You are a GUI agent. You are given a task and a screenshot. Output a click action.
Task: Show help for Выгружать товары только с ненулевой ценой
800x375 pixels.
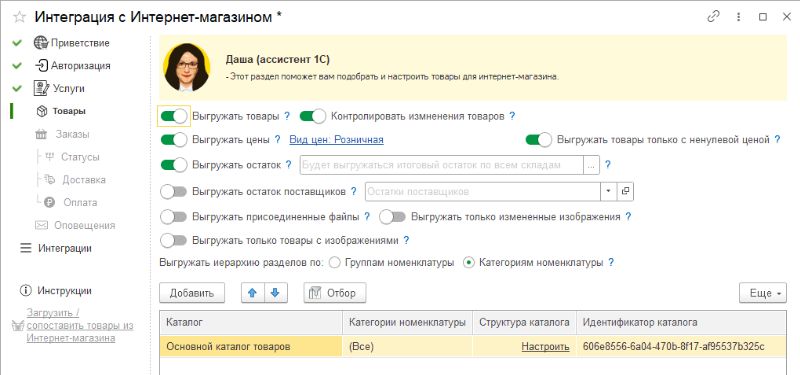[778, 139]
